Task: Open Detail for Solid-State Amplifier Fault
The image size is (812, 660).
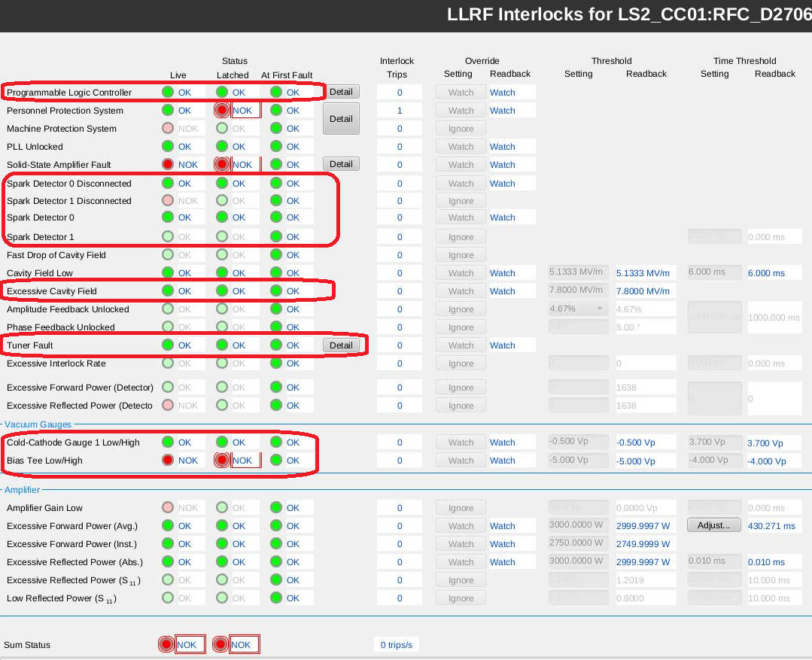Action: [x=341, y=164]
